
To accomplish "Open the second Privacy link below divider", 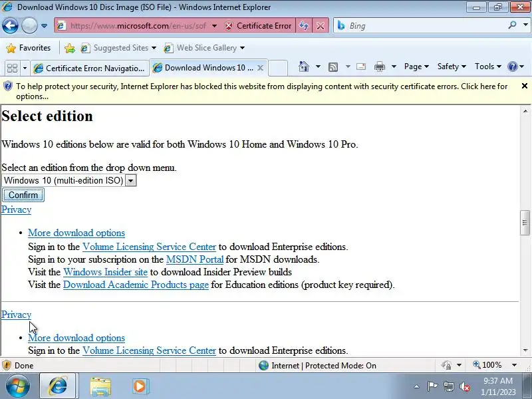I will pos(16,315).
